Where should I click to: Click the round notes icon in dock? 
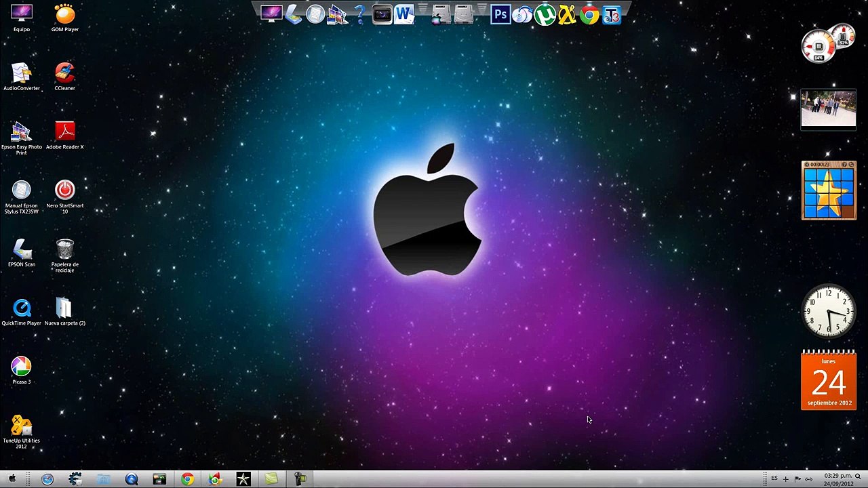click(x=315, y=14)
